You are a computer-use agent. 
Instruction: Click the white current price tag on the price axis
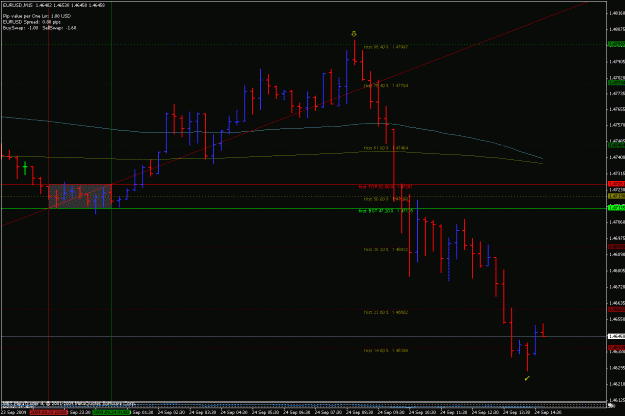[616, 337]
